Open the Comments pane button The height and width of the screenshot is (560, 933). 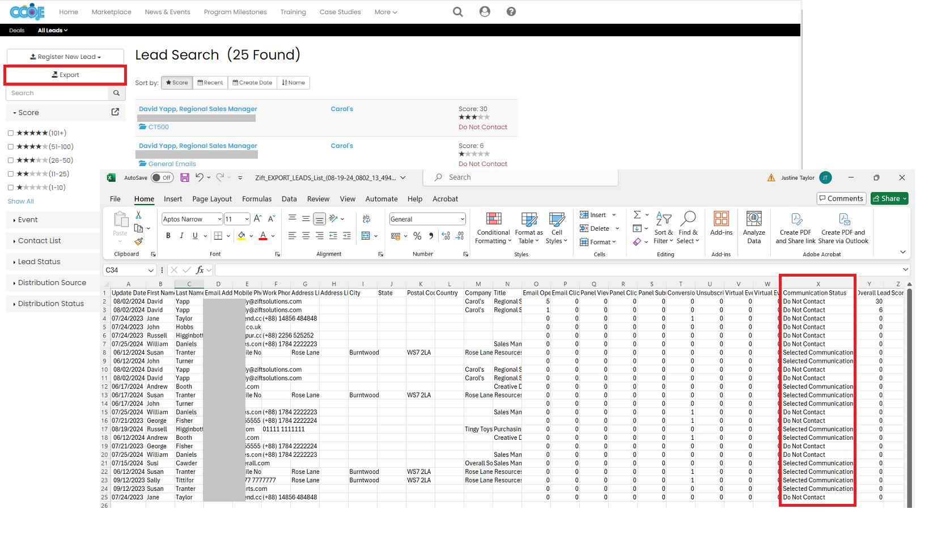point(841,198)
